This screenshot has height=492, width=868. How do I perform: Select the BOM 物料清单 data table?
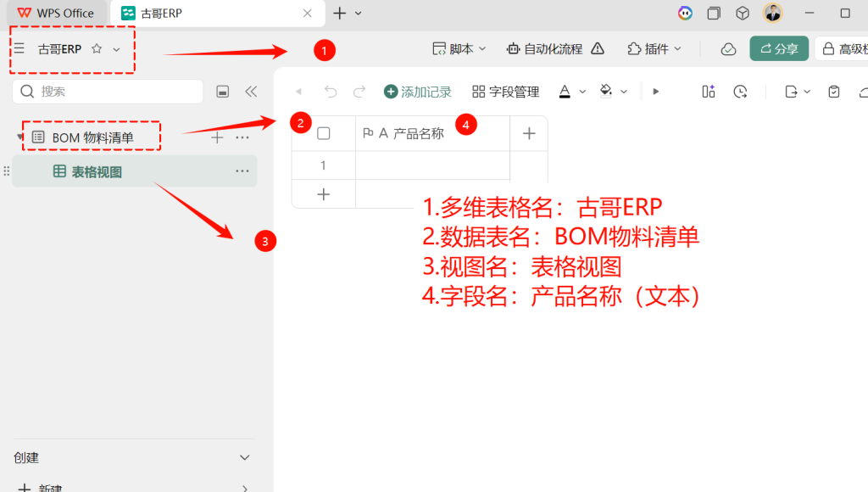(92, 137)
